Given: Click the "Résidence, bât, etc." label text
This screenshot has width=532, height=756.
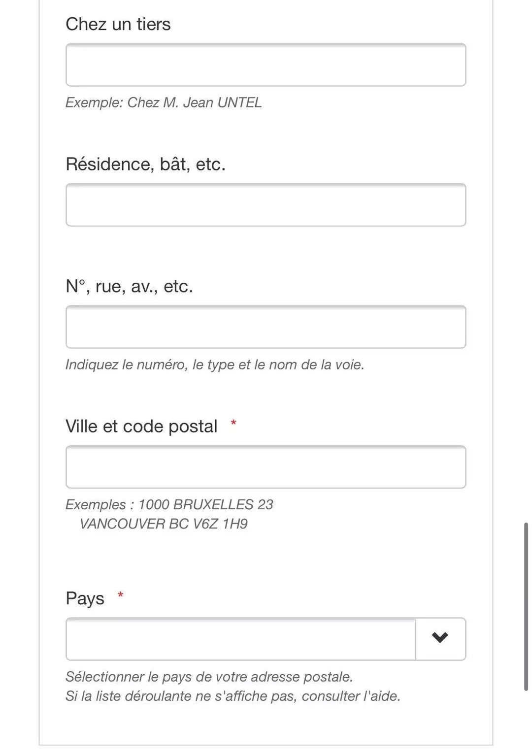Looking at the screenshot, I should click(x=145, y=164).
